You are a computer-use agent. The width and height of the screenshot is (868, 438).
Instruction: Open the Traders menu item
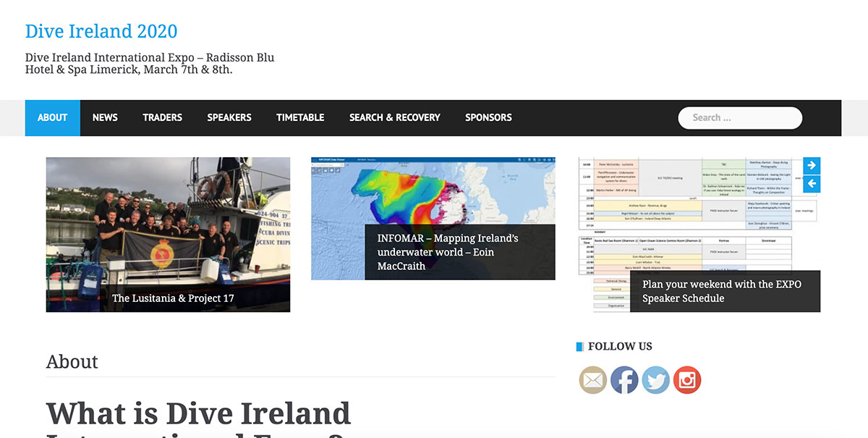[162, 117]
